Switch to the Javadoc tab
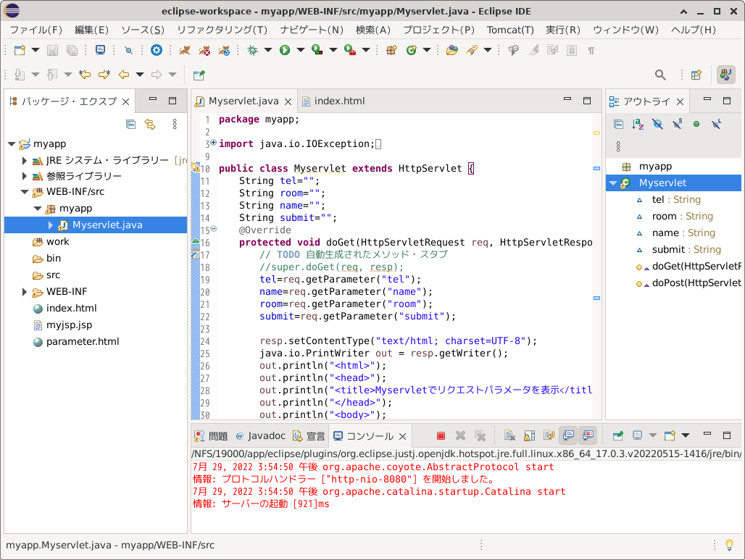The height and width of the screenshot is (560, 745). click(260, 436)
